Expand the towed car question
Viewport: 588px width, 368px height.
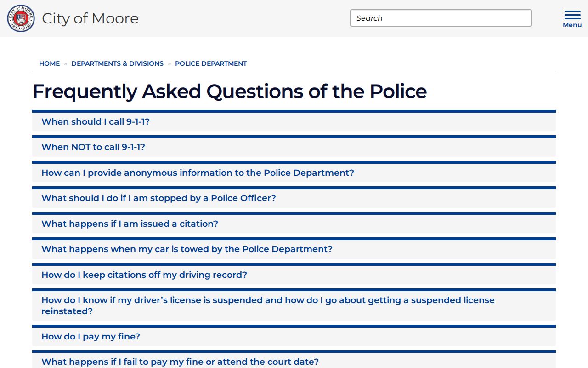pos(294,249)
